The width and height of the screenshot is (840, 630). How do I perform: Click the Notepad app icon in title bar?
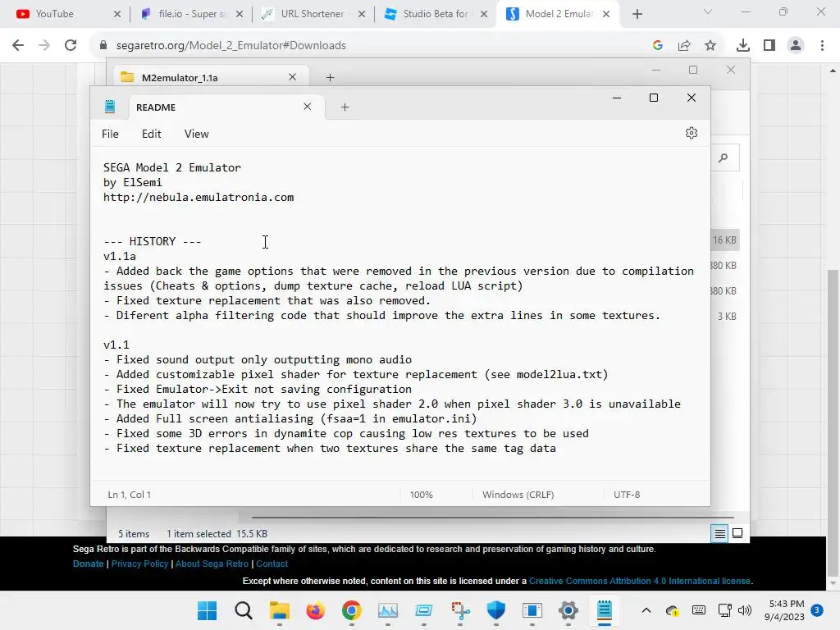[110, 107]
